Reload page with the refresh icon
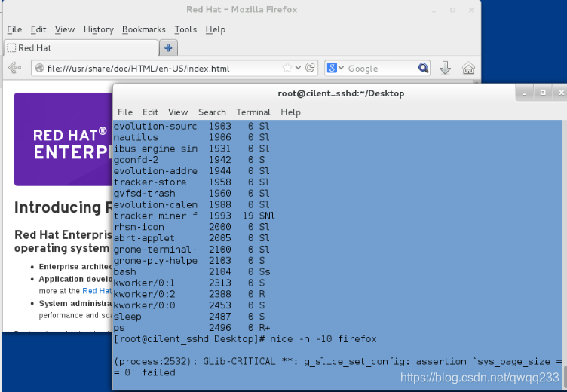The height and width of the screenshot is (392, 567). tap(310, 68)
